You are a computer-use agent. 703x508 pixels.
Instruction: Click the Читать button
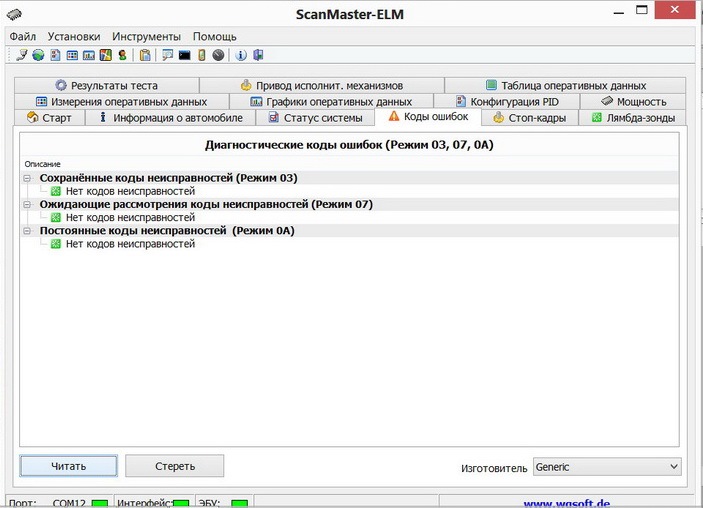pyautogui.click(x=69, y=466)
